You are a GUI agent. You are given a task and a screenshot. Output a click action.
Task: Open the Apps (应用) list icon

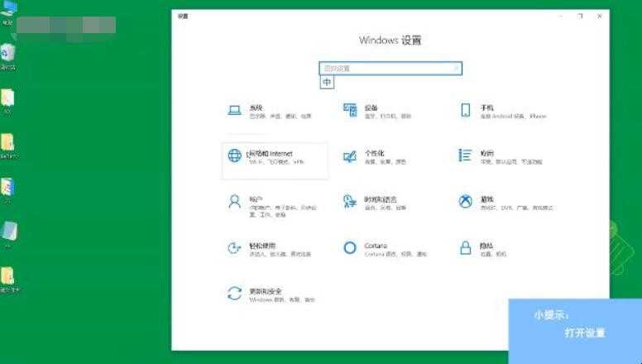tap(465, 156)
